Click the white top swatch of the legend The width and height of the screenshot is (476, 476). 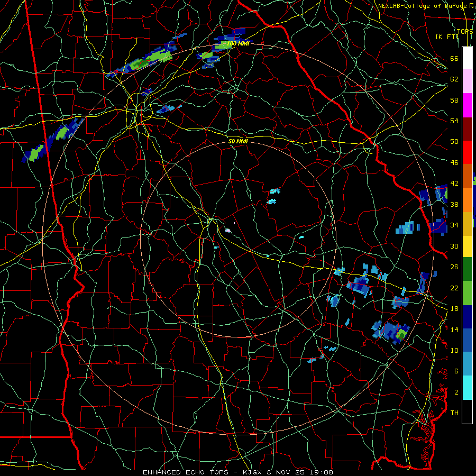click(x=467, y=58)
